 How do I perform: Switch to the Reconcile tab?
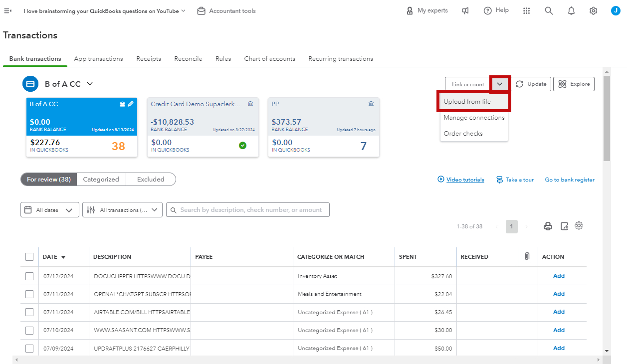188,59
